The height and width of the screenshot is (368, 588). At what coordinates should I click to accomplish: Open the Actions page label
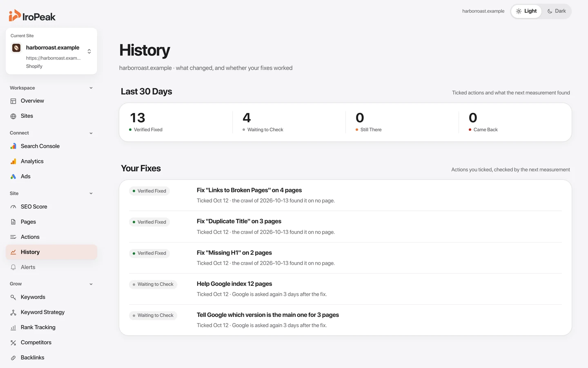(30, 237)
